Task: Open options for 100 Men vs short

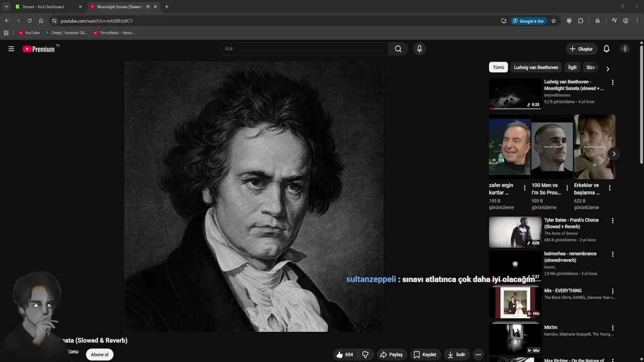Action: [567, 188]
